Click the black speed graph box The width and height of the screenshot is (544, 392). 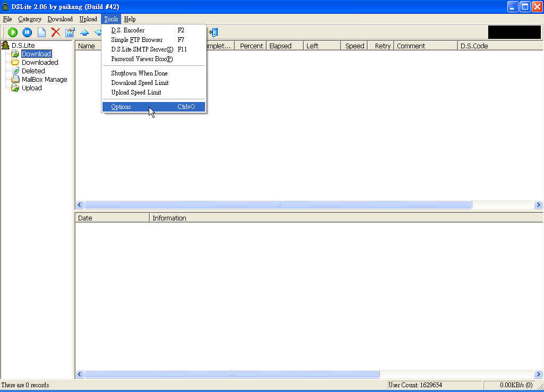click(x=514, y=32)
